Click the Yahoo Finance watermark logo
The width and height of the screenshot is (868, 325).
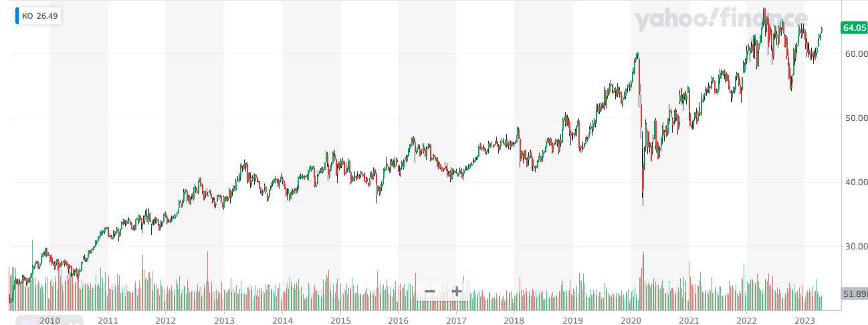click(721, 20)
